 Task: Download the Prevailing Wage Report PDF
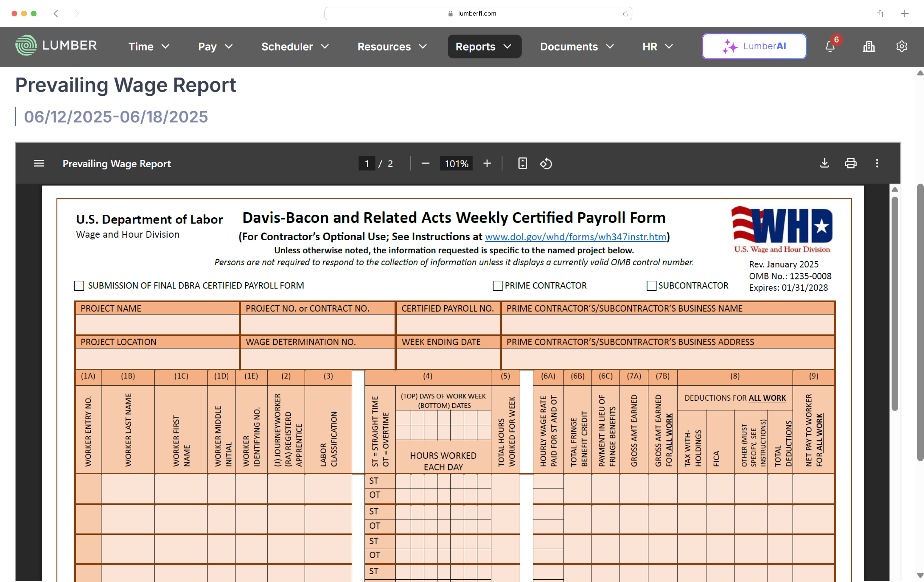pos(824,163)
